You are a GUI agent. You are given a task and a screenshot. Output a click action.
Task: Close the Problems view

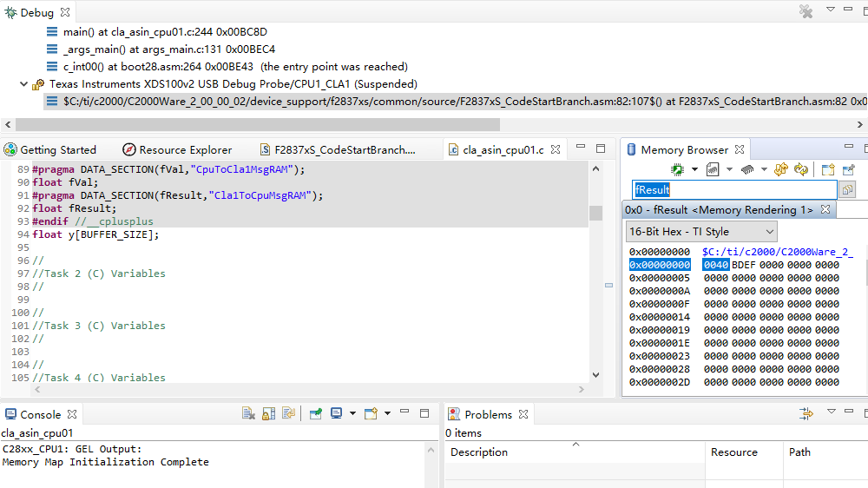pos(523,414)
